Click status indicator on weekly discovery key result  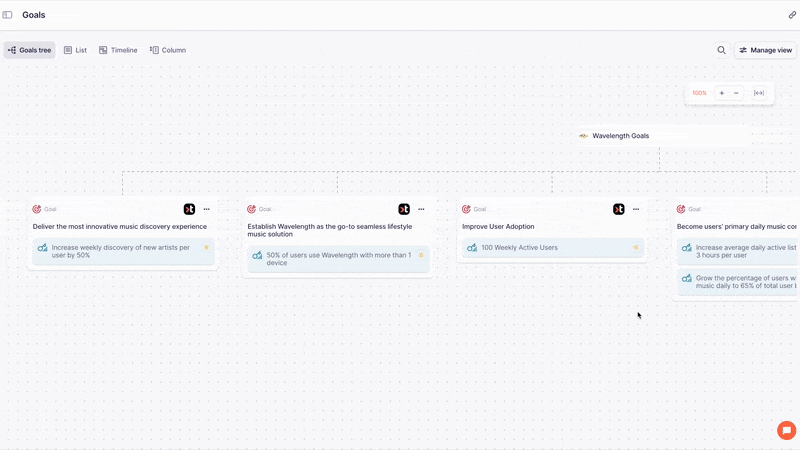[x=207, y=247]
